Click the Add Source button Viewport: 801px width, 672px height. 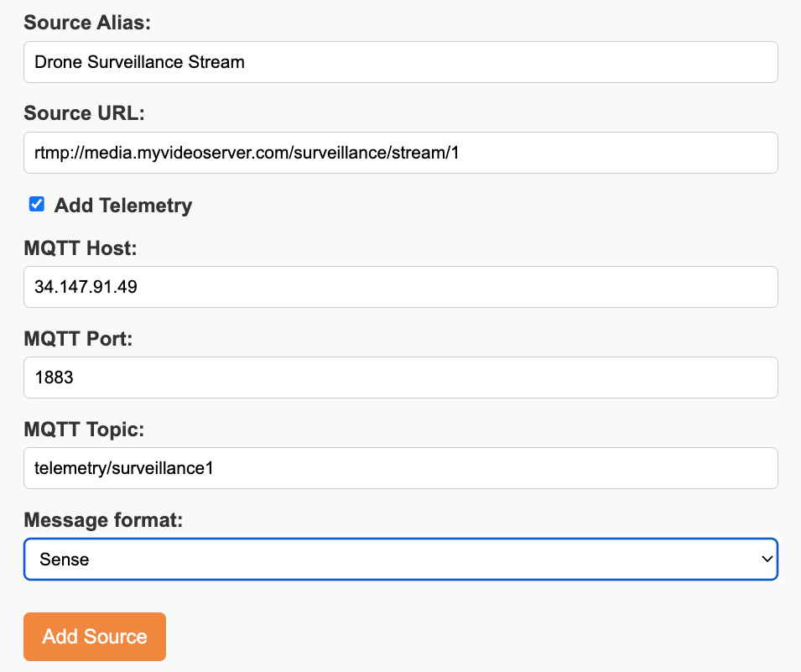click(95, 637)
